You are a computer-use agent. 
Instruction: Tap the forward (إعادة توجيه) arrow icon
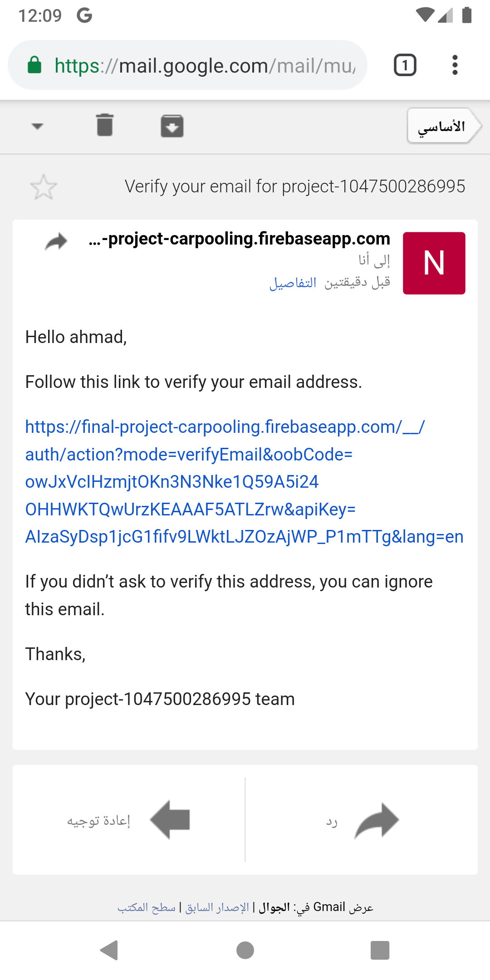[170, 820]
